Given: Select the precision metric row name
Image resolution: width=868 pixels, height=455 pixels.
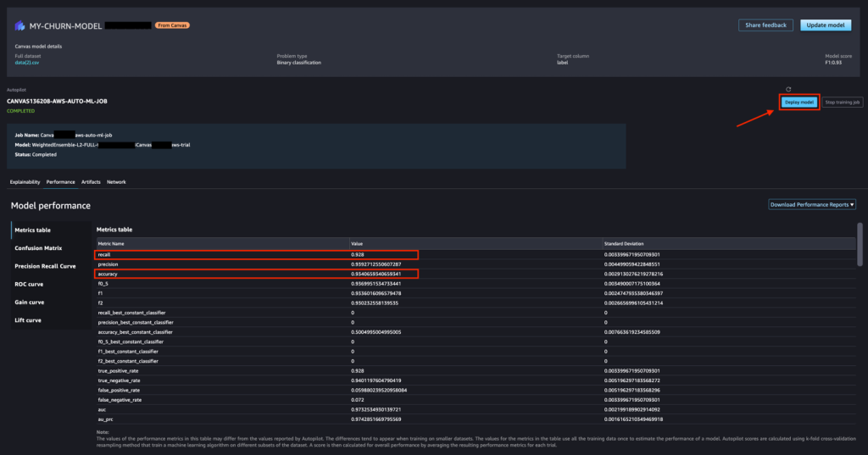Looking at the screenshot, I should 108,264.
